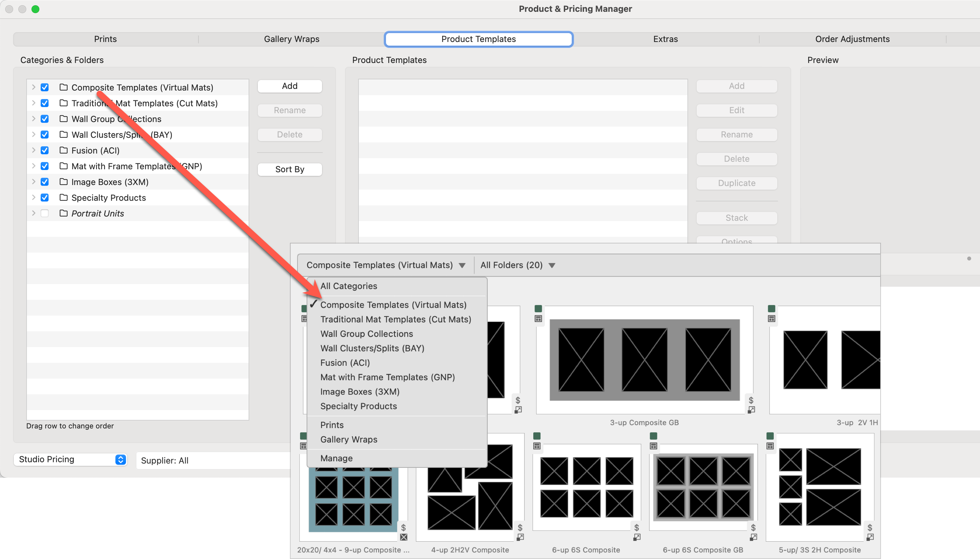Click fixed-size icon on 20x20/ 4x4 9-up Composite

click(404, 537)
